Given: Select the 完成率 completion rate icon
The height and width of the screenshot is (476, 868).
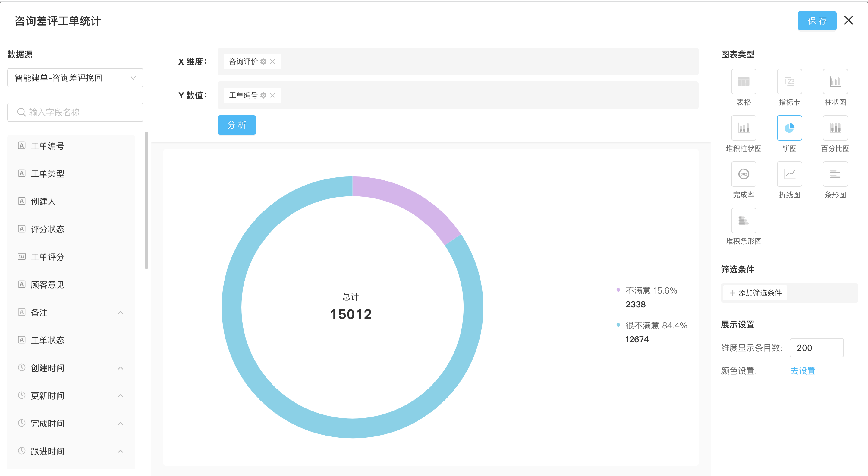Looking at the screenshot, I should click(x=744, y=174).
